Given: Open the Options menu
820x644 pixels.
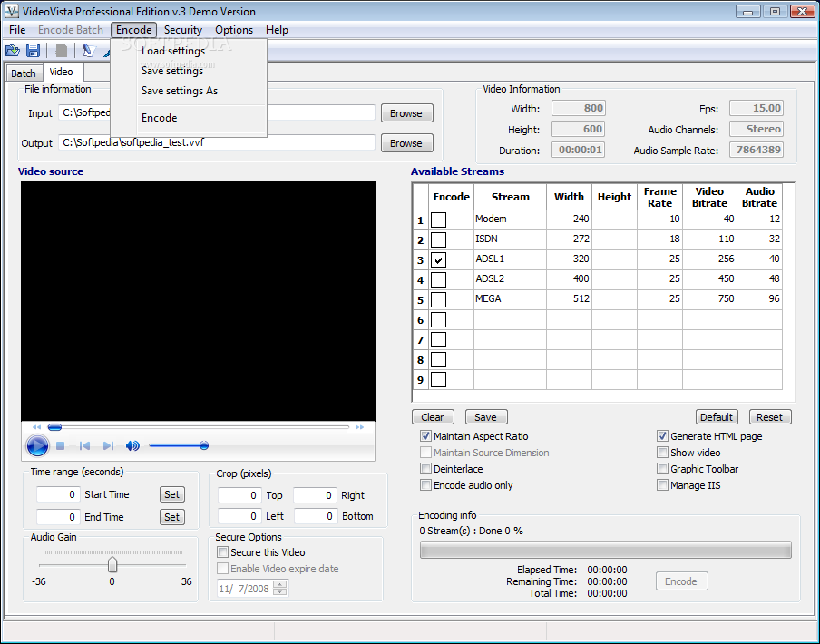Looking at the screenshot, I should pyautogui.click(x=234, y=30).
